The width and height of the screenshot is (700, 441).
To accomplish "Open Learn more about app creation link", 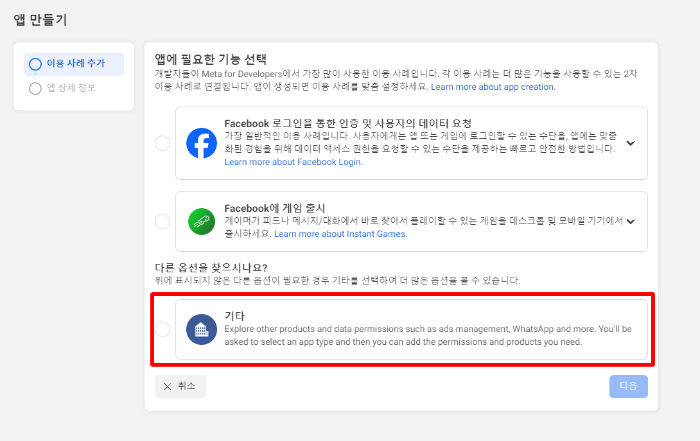I will [x=493, y=87].
